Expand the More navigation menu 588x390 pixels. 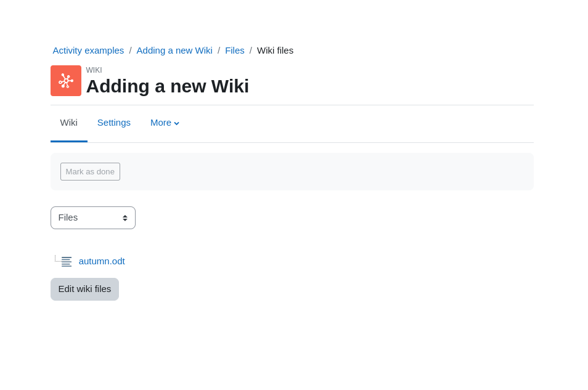[165, 123]
